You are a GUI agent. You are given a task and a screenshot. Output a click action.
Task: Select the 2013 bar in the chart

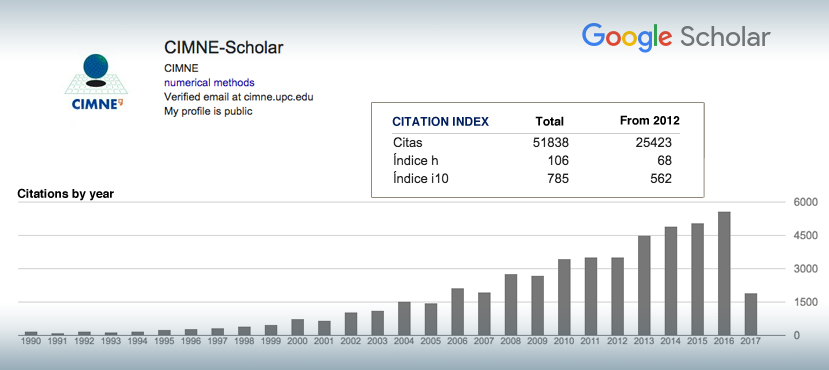[x=644, y=285]
